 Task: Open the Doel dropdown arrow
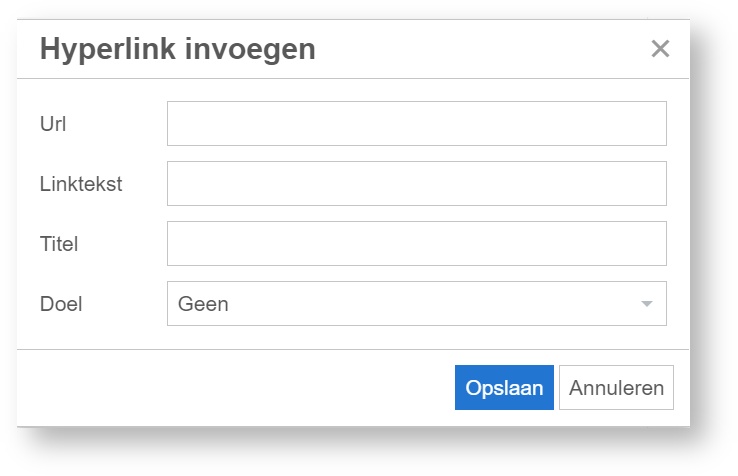click(646, 304)
